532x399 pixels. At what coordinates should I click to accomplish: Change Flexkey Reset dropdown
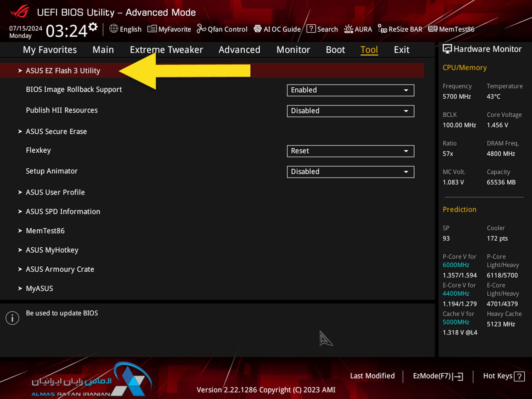coord(350,151)
